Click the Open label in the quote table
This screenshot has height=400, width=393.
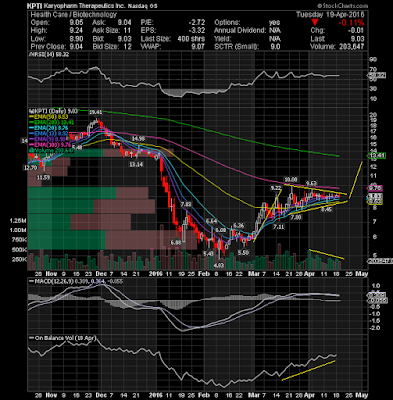(40, 23)
